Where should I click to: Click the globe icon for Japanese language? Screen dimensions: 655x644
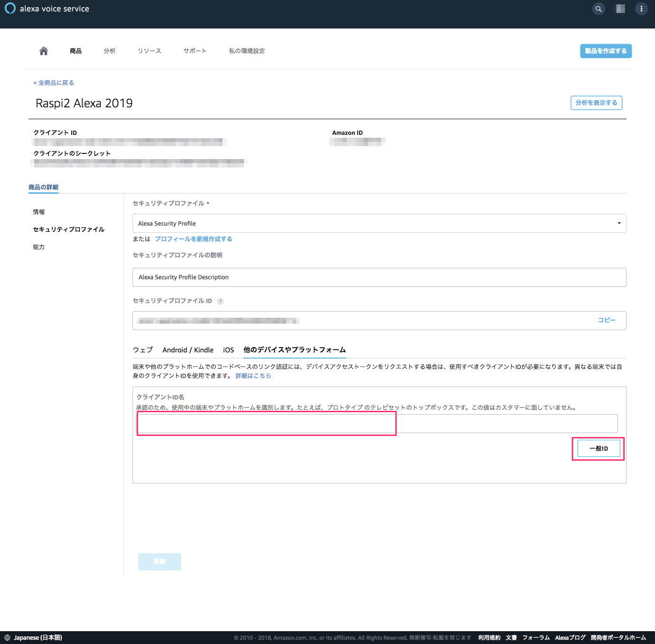[x=7, y=637]
